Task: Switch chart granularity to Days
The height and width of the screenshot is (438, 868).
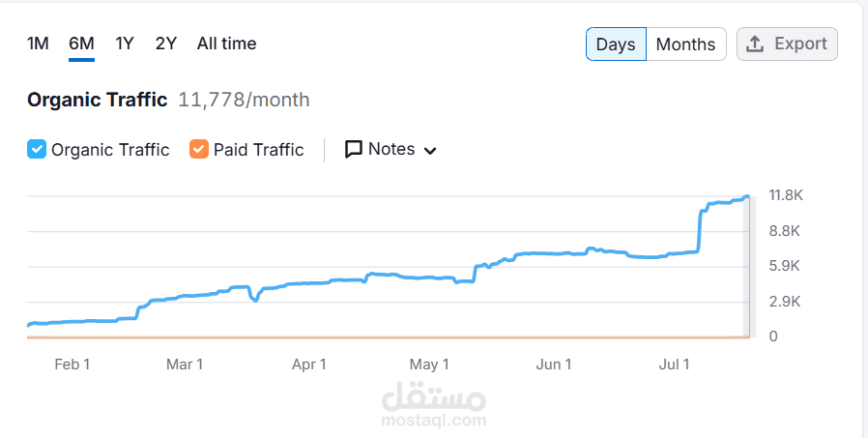Action: point(616,44)
